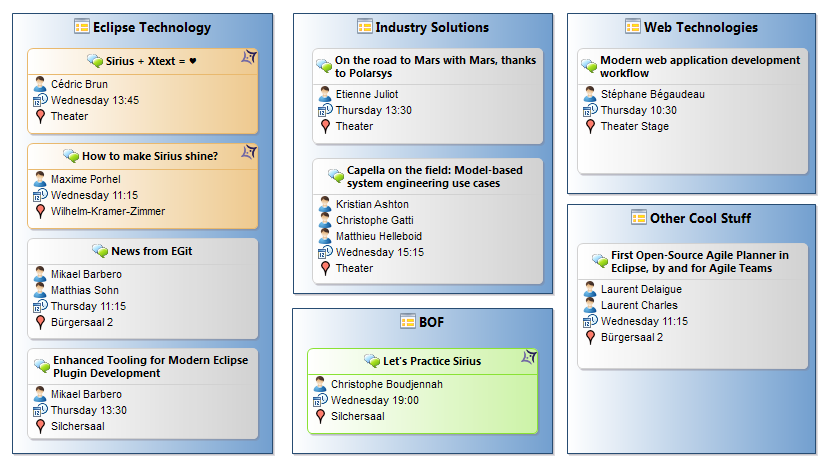Screen dimensions: 827x465
Task: Select Modern web application development workflow title
Action: (700, 66)
